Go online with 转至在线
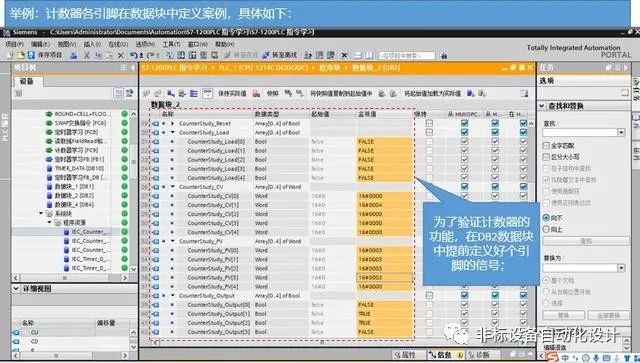Screen dimensions: 640x363 (x=241, y=55)
